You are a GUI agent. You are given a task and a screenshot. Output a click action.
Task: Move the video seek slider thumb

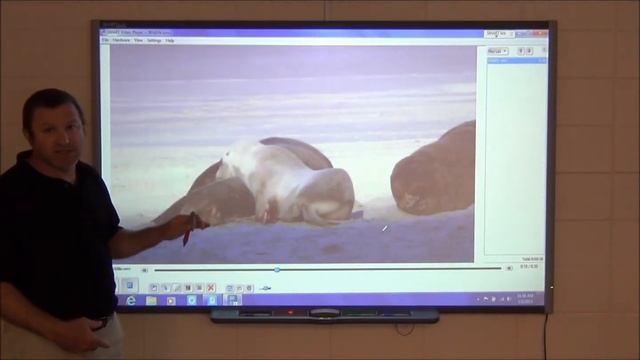click(x=277, y=269)
